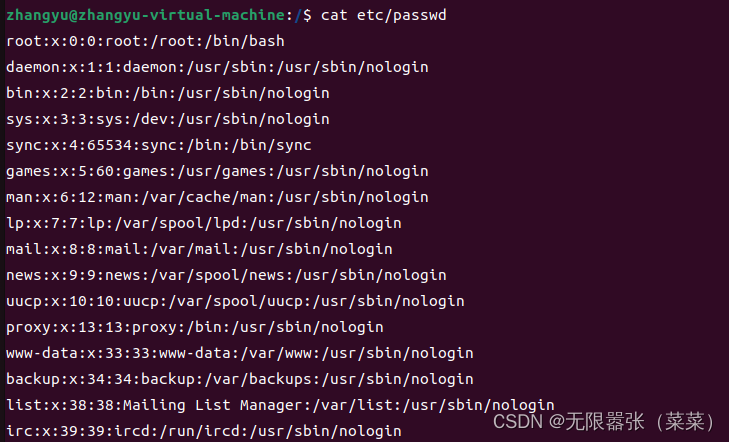The width and height of the screenshot is (729, 442).
Task: Click the Mailing List Manager line
Action: tap(280, 406)
